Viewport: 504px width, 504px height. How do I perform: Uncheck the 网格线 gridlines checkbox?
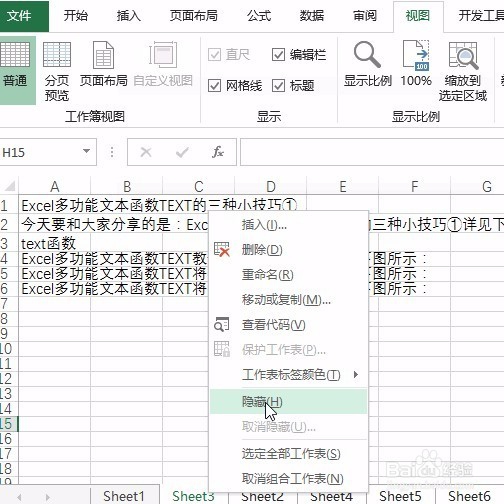coord(214,86)
